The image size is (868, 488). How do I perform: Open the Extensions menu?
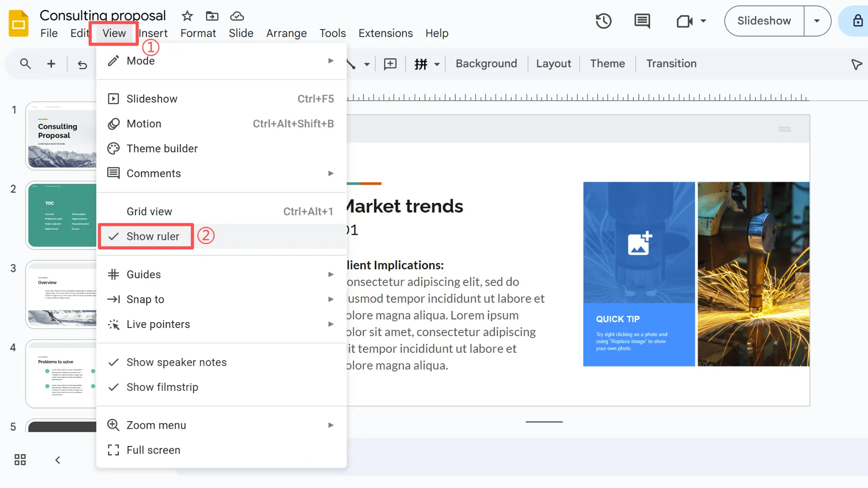[x=385, y=33]
